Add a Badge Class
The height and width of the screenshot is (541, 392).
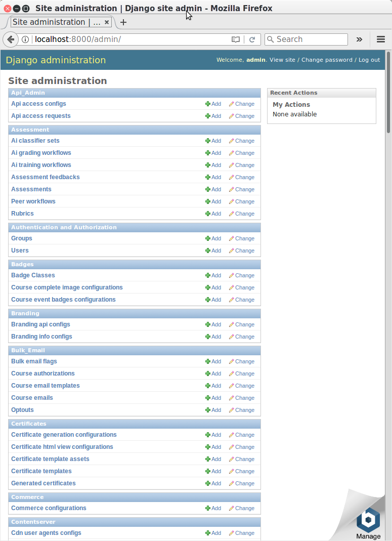pos(213,275)
